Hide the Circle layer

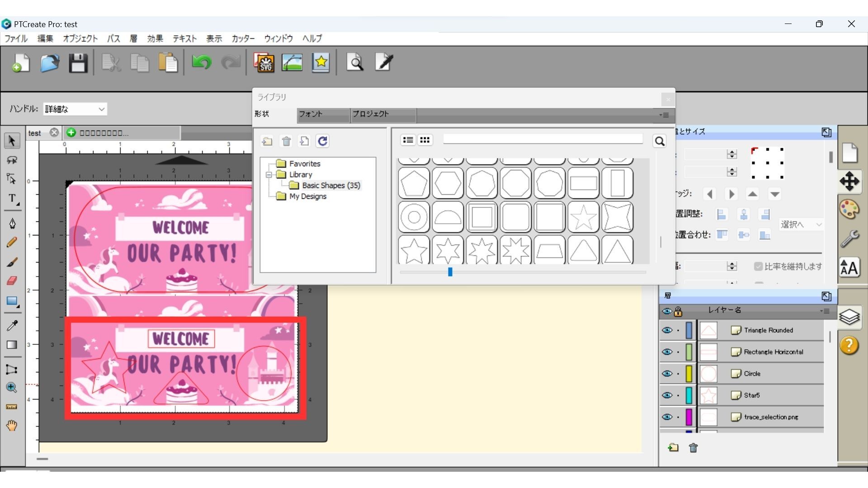tap(667, 374)
